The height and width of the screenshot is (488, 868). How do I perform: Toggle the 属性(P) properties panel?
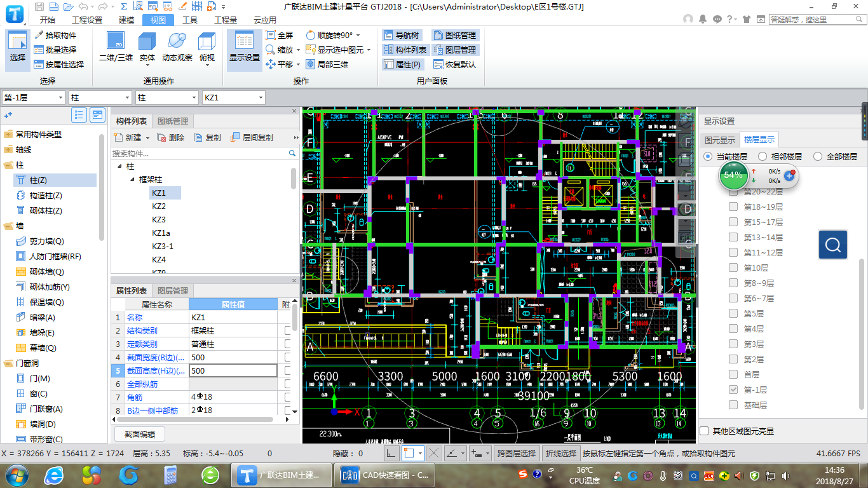(403, 64)
